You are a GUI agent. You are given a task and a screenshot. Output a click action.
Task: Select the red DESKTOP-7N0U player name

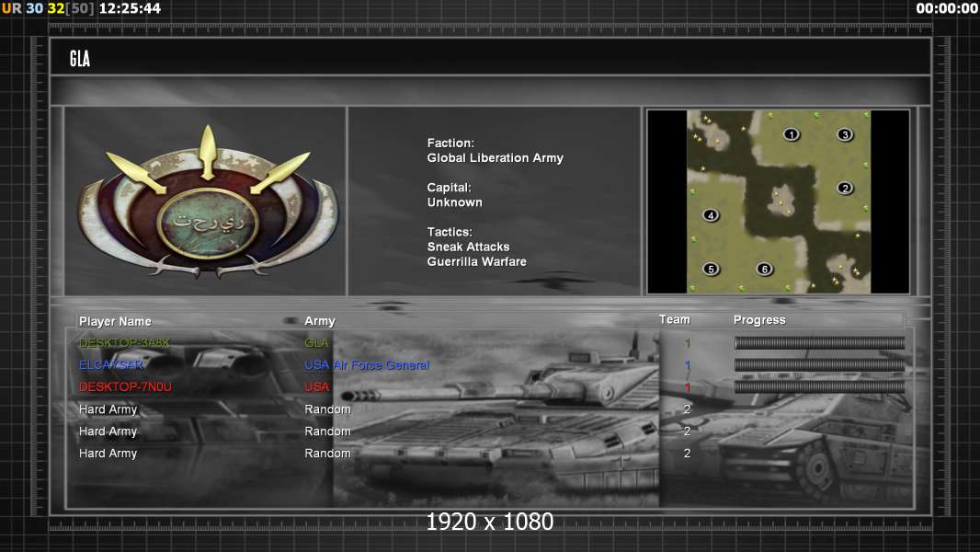pos(125,387)
